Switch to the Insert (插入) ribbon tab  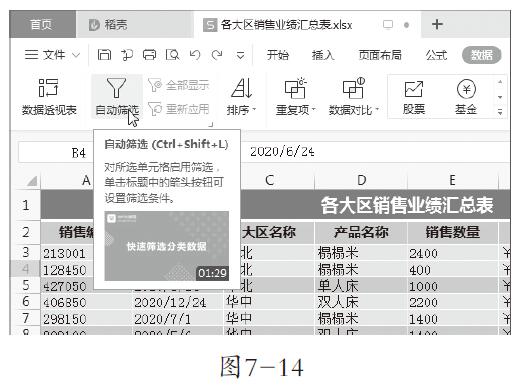tap(323, 55)
